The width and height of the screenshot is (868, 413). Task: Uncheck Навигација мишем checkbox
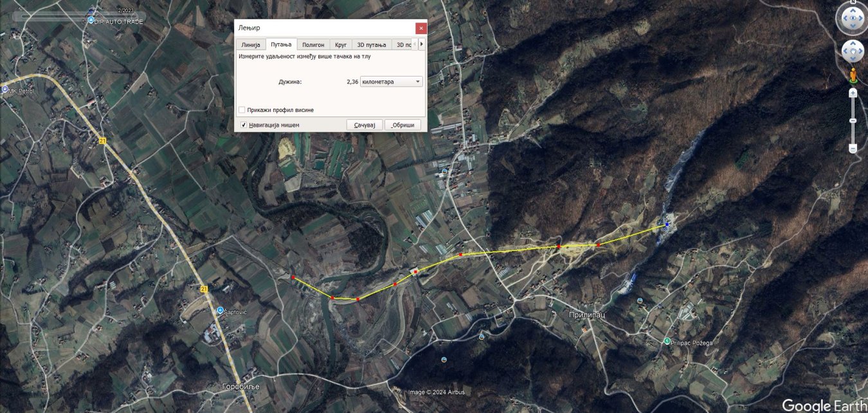point(244,125)
